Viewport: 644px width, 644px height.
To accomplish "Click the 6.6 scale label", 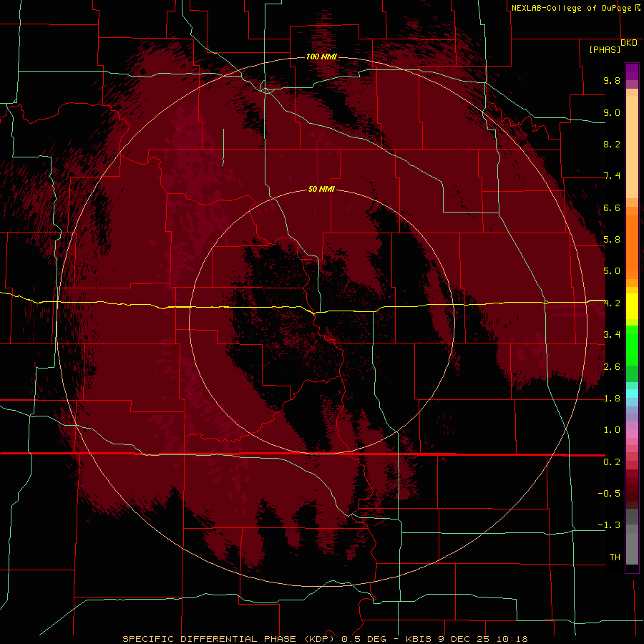I will 612,208.
